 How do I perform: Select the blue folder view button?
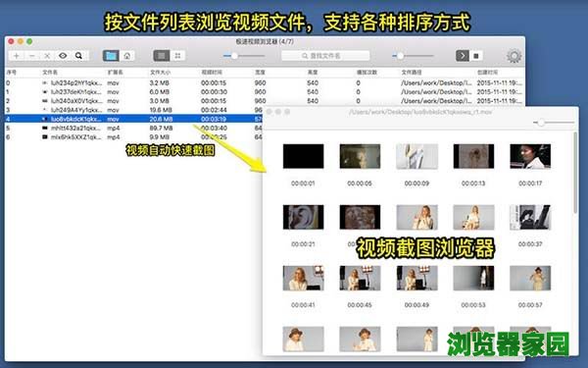coord(111,56)
